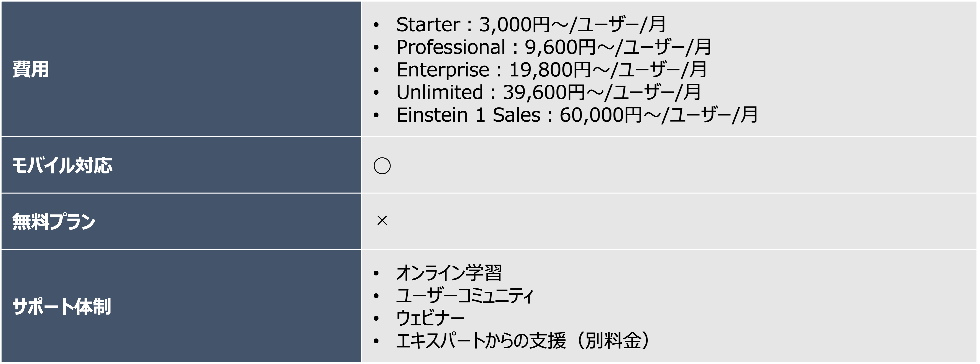Select the 費用 header cell
Viewport: 980px width, 364px height.
(31, 69)
